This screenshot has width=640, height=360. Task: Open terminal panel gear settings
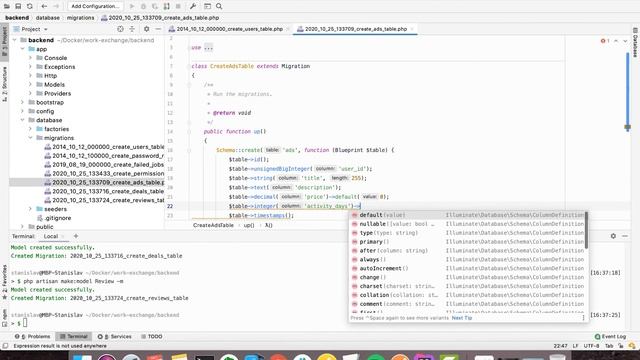tap(613, 236)
